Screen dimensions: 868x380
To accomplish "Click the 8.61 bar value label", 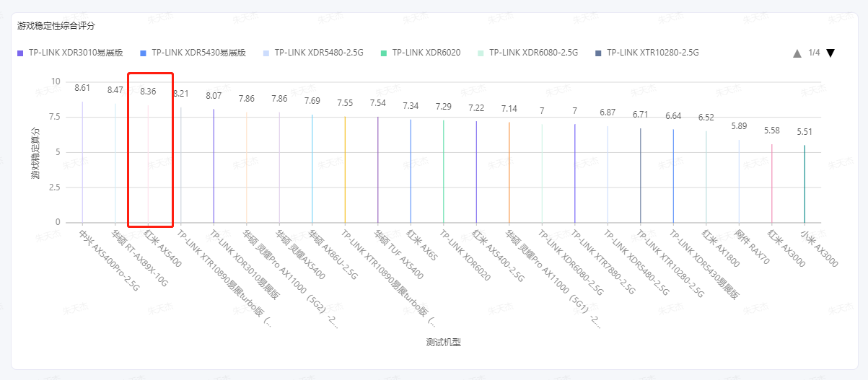I will (x=82, y=88).
